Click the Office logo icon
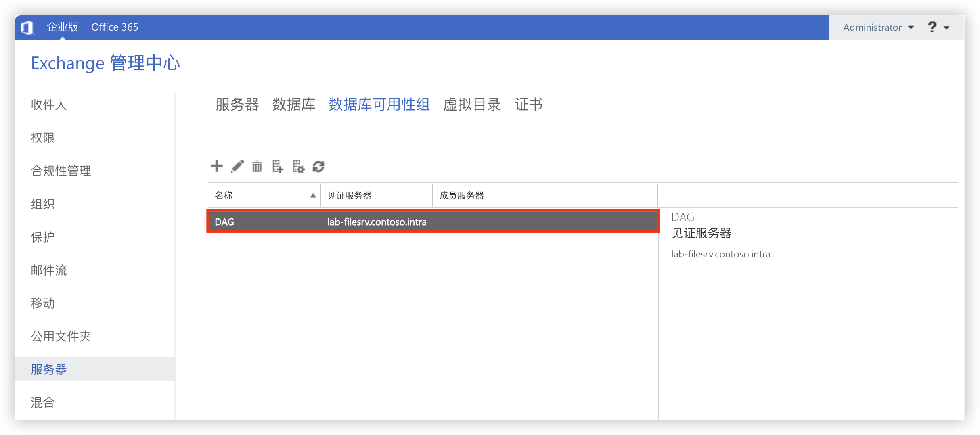Viewport: 980px width, 435px height. pyautogui.click(x=27, y=27)
